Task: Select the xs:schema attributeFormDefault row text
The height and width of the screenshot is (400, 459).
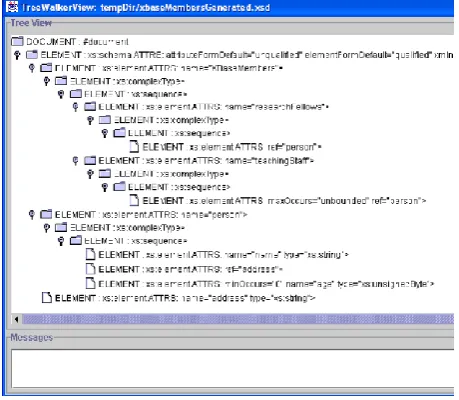Action: [x=247, y=55]
